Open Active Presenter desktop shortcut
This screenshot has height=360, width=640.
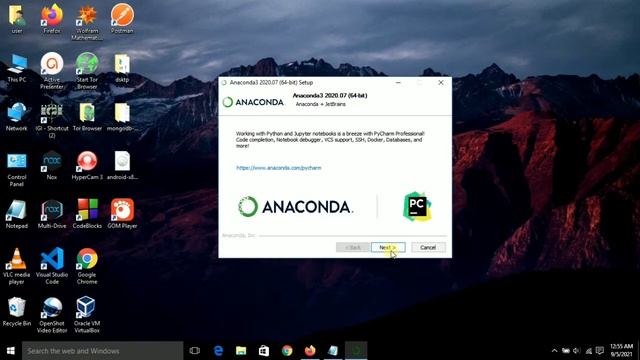tap(52, 71)
